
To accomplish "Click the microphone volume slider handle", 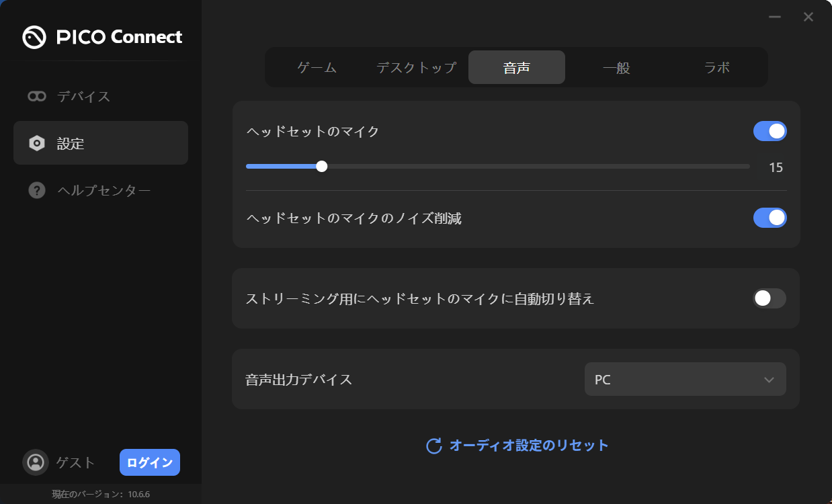I will 322,167.
